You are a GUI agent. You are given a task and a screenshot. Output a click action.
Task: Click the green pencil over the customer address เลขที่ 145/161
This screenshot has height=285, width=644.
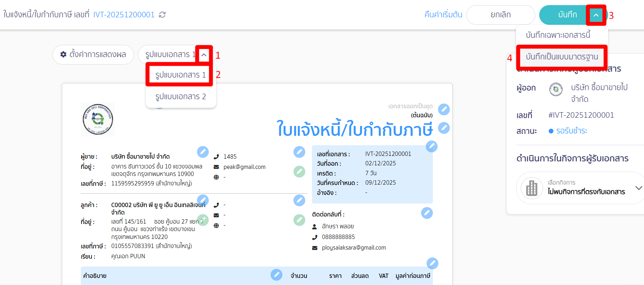(203, 220)
